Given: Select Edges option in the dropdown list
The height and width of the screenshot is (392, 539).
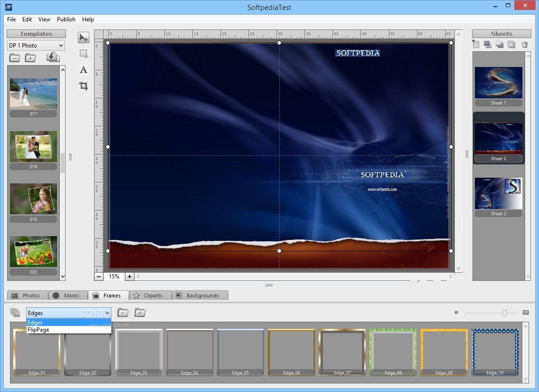Looking at the screenshot, I should pyautogui.click(x=69, y=323).
